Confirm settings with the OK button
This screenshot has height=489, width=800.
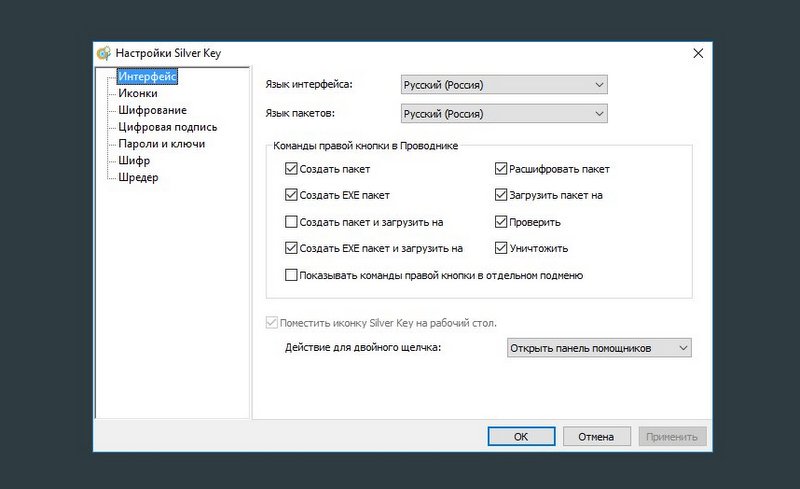click(521, 437)
